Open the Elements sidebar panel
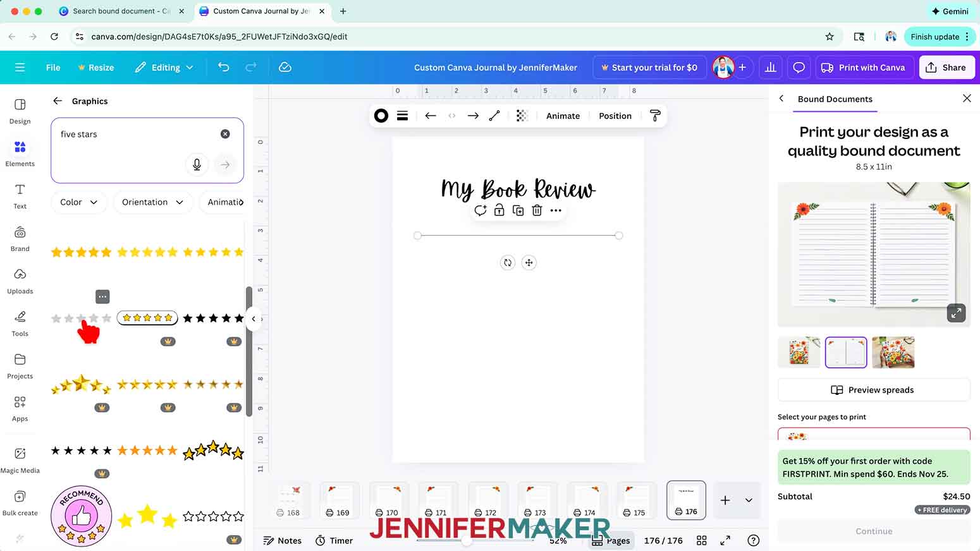This screenshot has height=551, width=980. [x=20, y=154]
